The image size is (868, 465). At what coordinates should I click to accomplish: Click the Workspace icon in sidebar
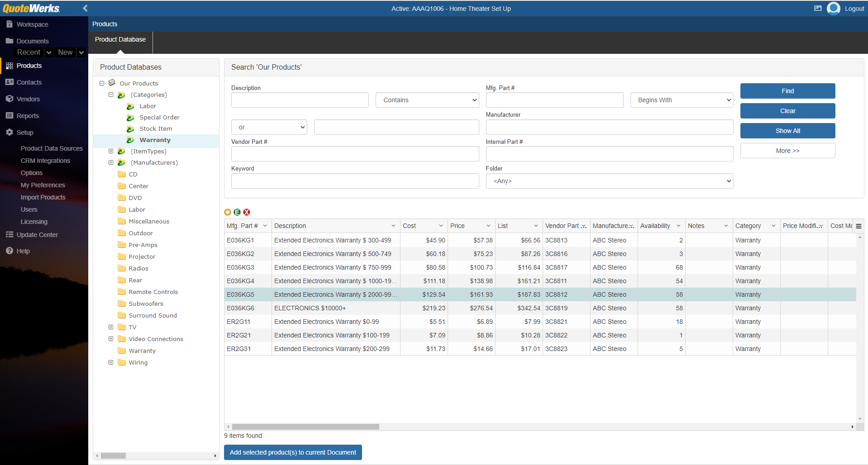tap(9, 24)
